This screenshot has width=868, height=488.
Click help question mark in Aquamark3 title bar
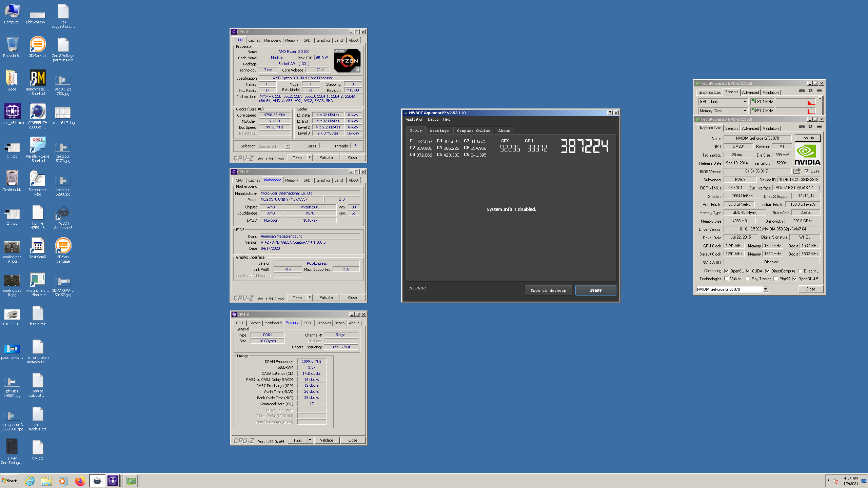[x=610, y=113]
